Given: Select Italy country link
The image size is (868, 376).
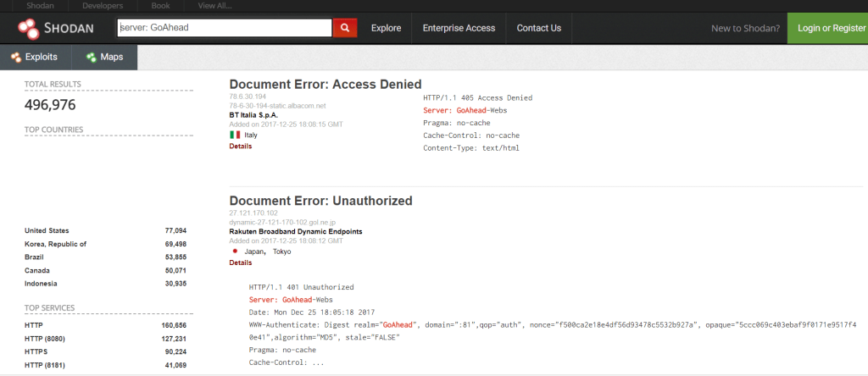Looking at the screenshot, I should [251, 135].
